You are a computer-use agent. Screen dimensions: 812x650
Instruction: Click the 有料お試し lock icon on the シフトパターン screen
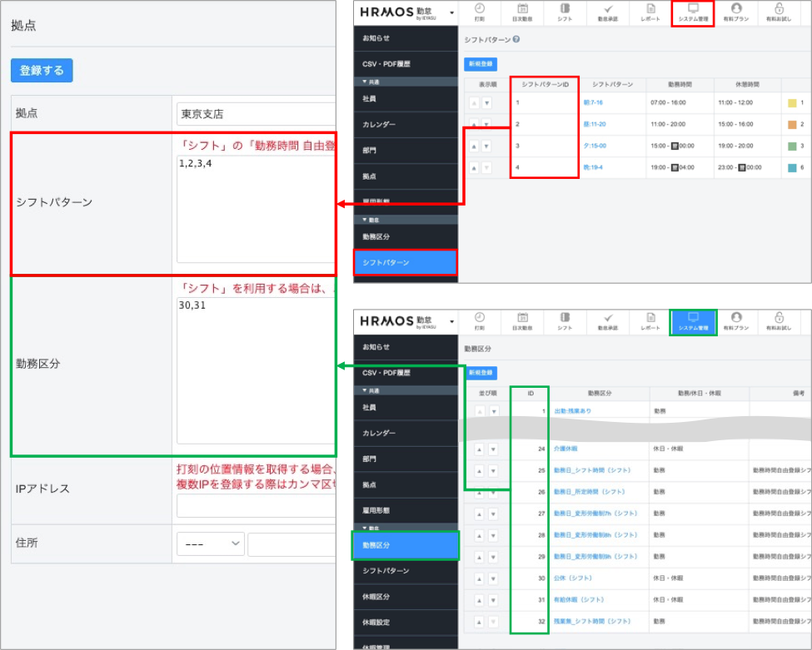point(779,10)
